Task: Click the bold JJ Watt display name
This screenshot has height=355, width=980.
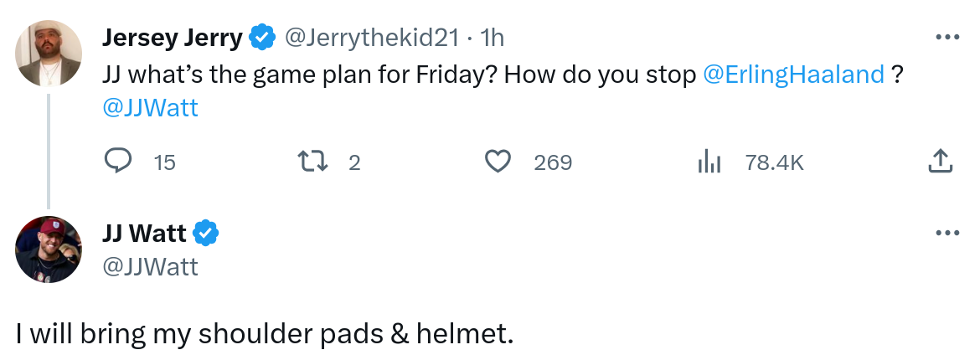Action: tap(144, 232)
